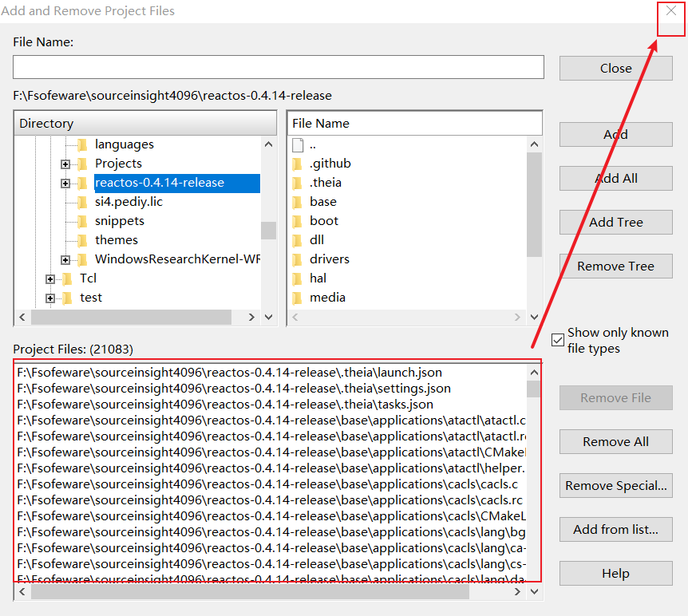Select the Tcl folder in Directory tree
Viewport: 688px width, 616px height.
[88, 278]
